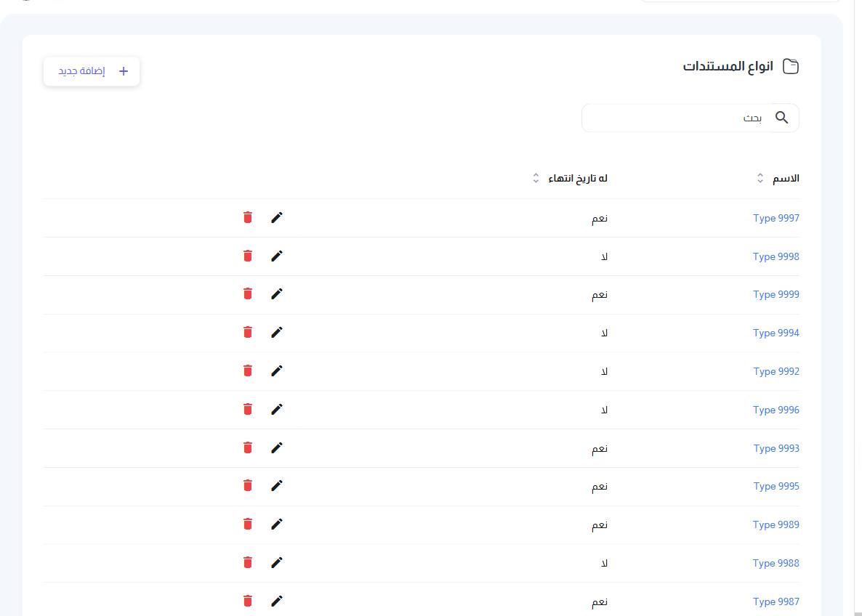Modify Type 9996 via pencil icon
This screenshot has height=616, width=862.
tap(276, 410)
